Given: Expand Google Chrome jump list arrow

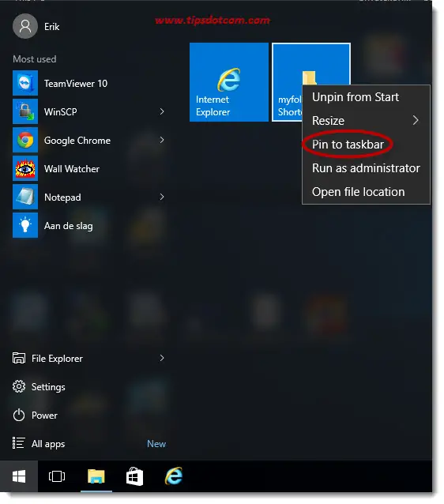Looking at the screenshot, I should [162, 140].
